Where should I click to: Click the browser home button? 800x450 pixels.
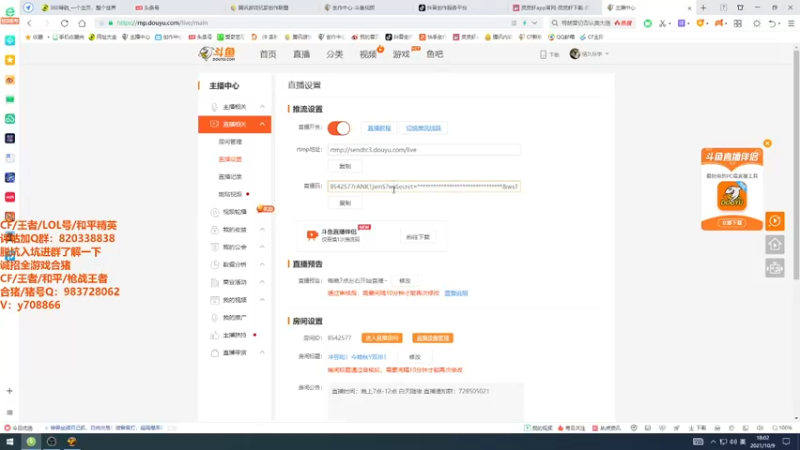click(x=82, y=23)
